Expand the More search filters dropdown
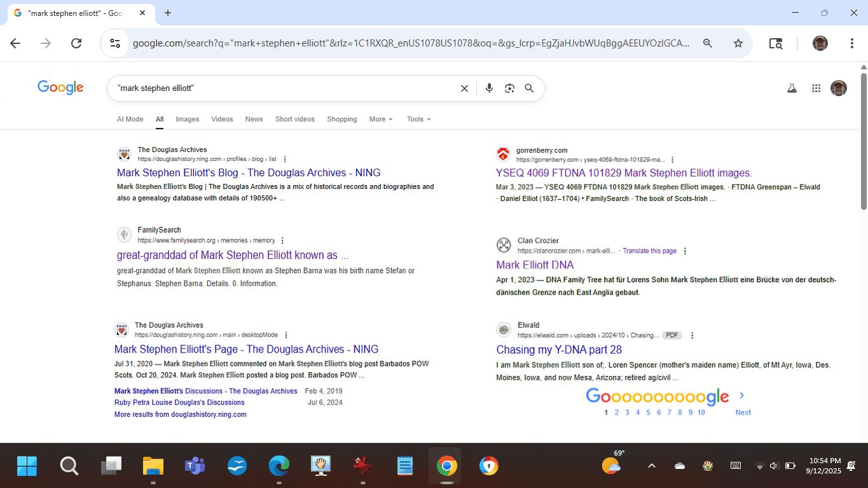 [381, 119]
